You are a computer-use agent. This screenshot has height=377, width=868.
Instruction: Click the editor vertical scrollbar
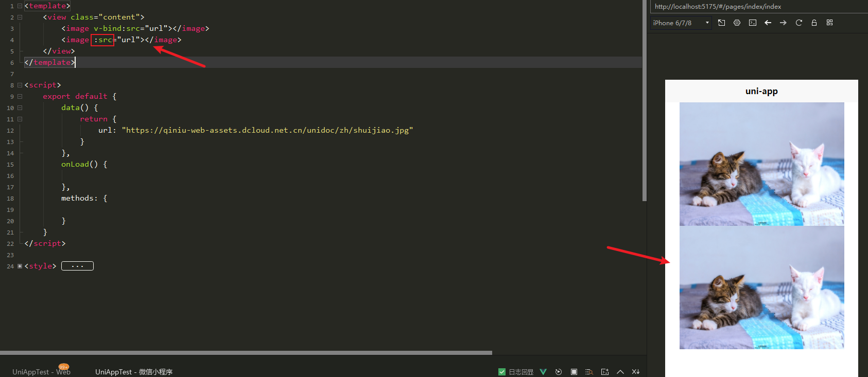pyautogui.click(x=644, y=100)
